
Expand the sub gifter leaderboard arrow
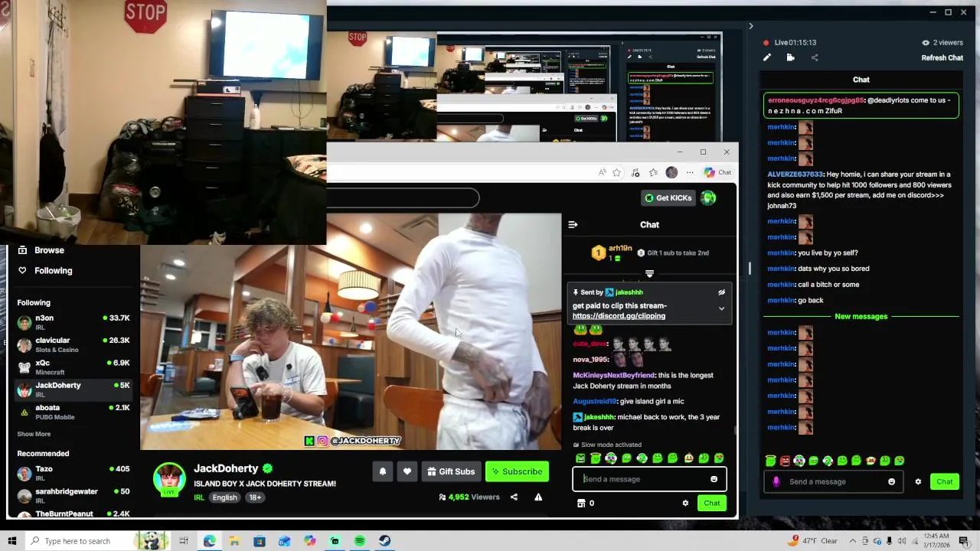(x=649, y=273)
